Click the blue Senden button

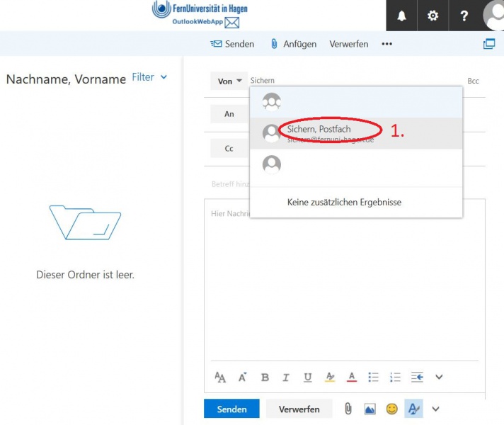point(231,409)
